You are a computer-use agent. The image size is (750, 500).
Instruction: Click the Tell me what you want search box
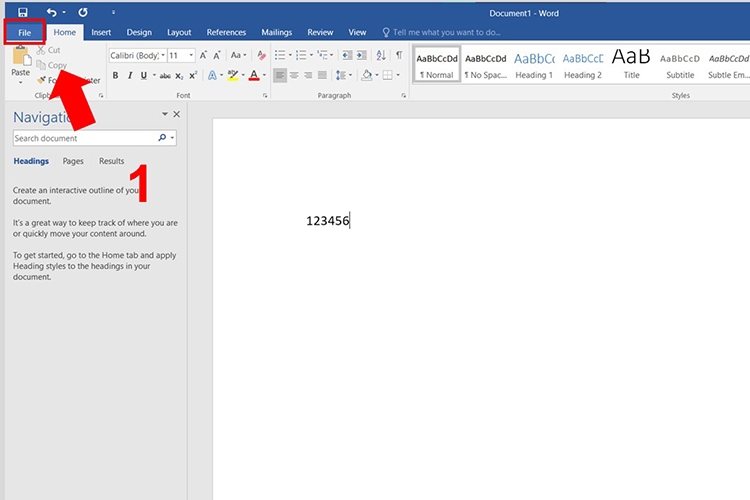pyautogui.click(x=441, y=32)
